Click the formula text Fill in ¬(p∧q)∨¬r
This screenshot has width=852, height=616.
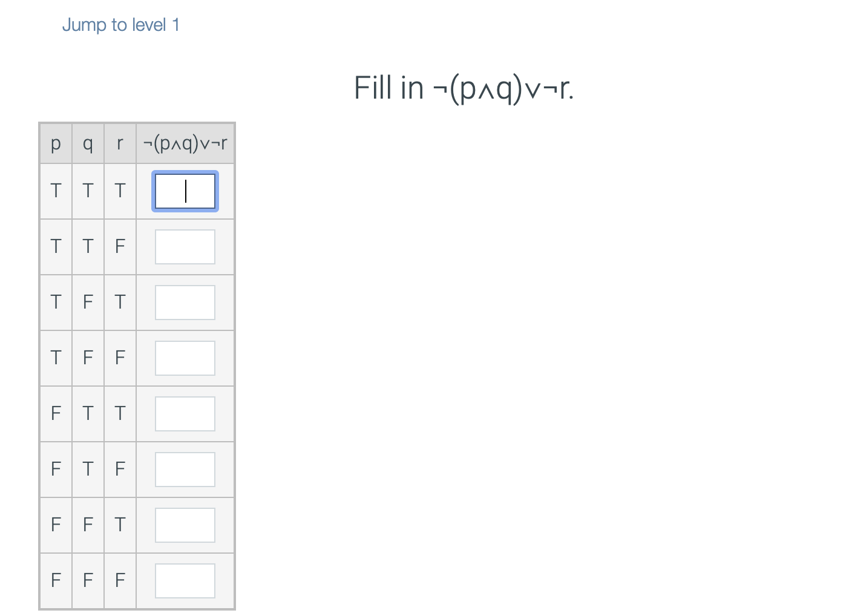464,87
